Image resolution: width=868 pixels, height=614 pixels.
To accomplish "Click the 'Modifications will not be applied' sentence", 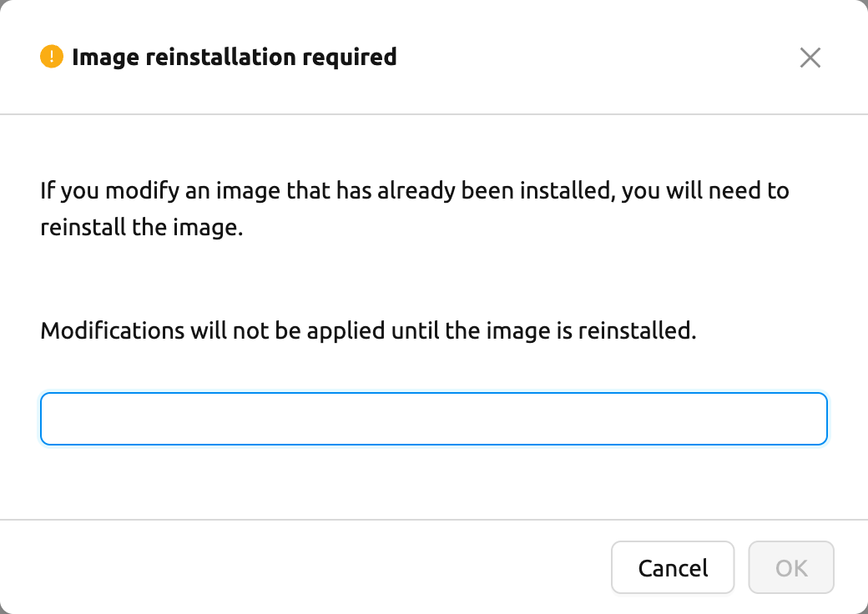I will (368, 331).
